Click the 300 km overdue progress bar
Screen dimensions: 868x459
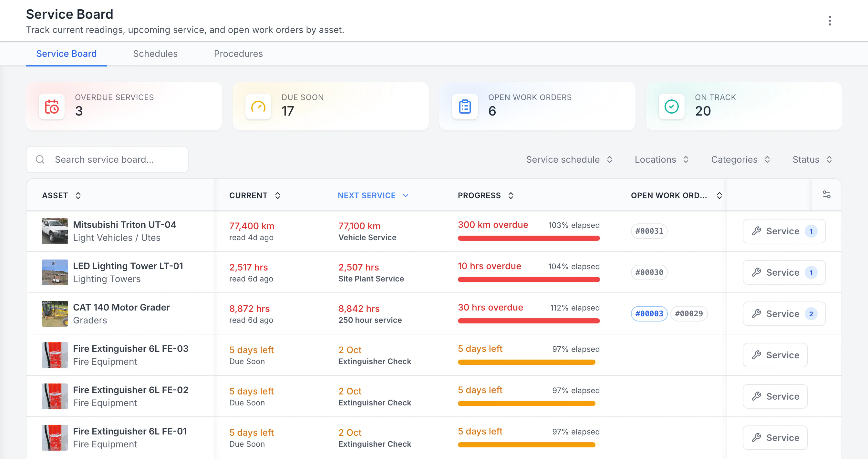tap(529, 238)
